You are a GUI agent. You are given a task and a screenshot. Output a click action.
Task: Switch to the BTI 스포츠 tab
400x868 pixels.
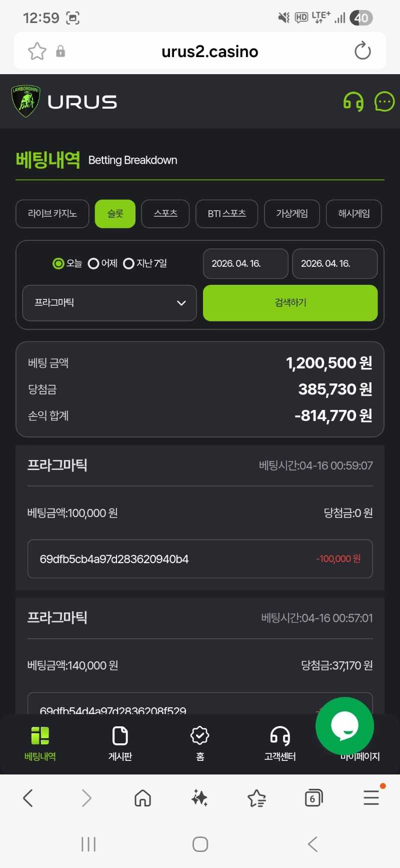pos(226,214)
